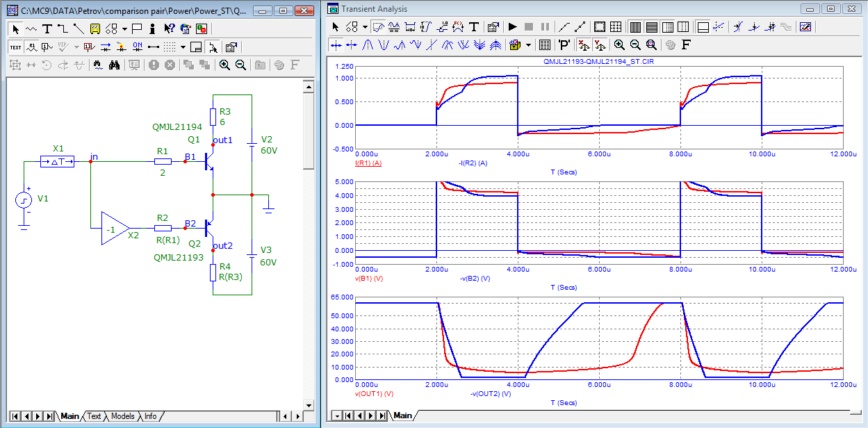The width and height of the screenshot is (868, 428).
Task: Open numeric output table icon
Action: [x=545, y=44]
